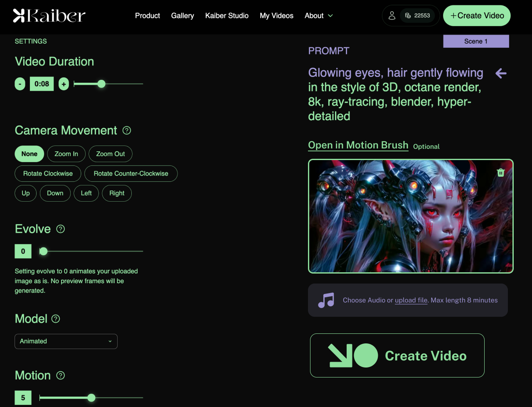Click the credits coin icon showing 22553
Screen dimensions: 532x407
(x=408, y=16)
